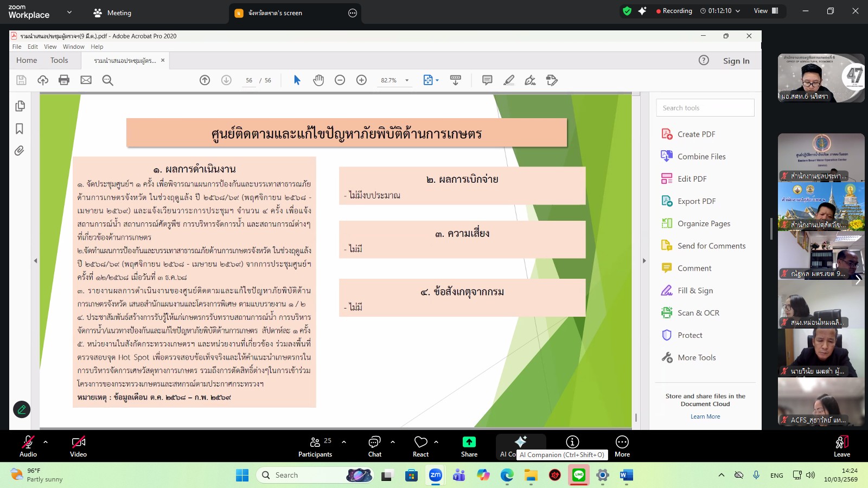
Task: Toggle the green annotation pencil button
Action: pos(22,409)
